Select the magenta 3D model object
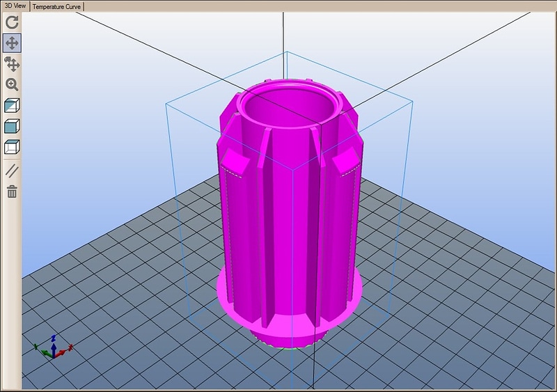 290,213
